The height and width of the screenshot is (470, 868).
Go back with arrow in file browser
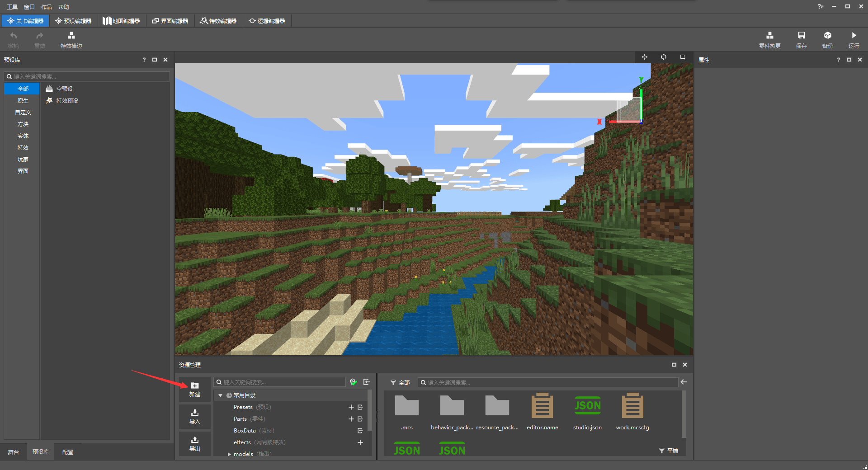pos(684,382)
